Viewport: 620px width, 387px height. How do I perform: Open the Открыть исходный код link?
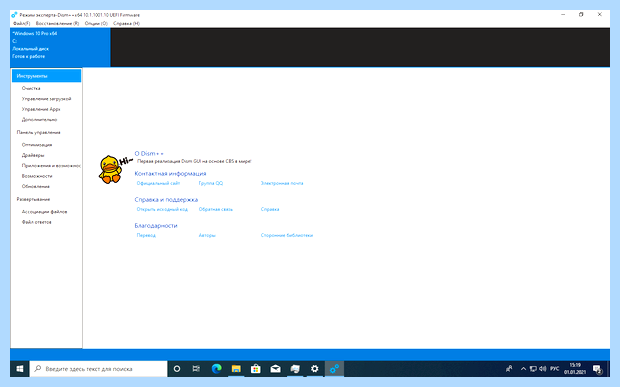point(162,210)
